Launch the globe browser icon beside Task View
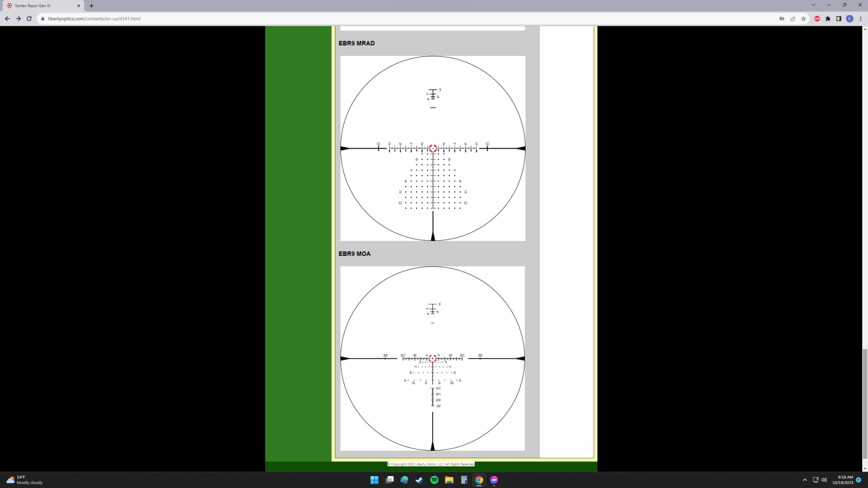Screen dimensions: 868x488 click(x=404, y=480)
